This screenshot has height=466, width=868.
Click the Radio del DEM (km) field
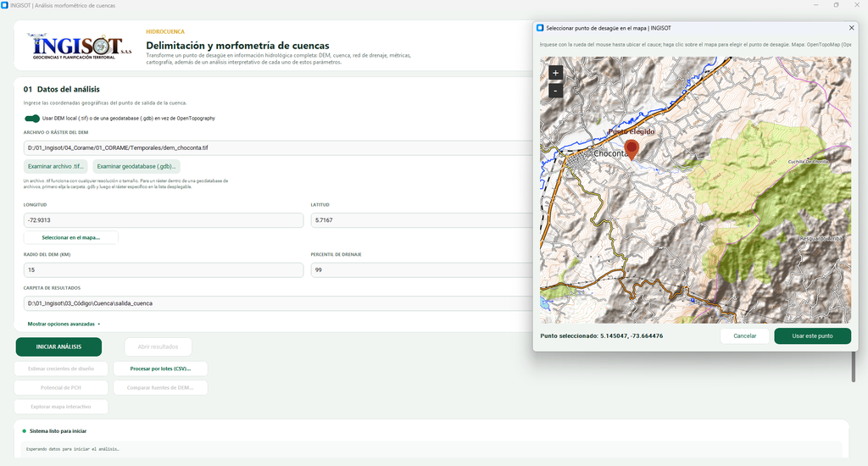(164, 270)
